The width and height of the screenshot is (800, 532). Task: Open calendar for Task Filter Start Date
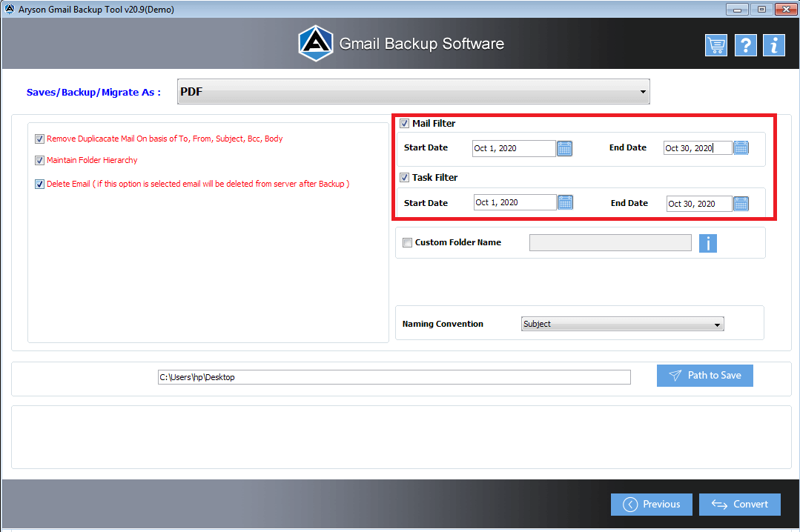click(x=565, y=202)
